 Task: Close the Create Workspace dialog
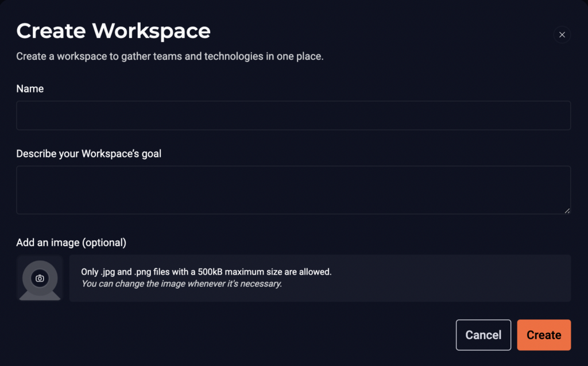(562, 34)
